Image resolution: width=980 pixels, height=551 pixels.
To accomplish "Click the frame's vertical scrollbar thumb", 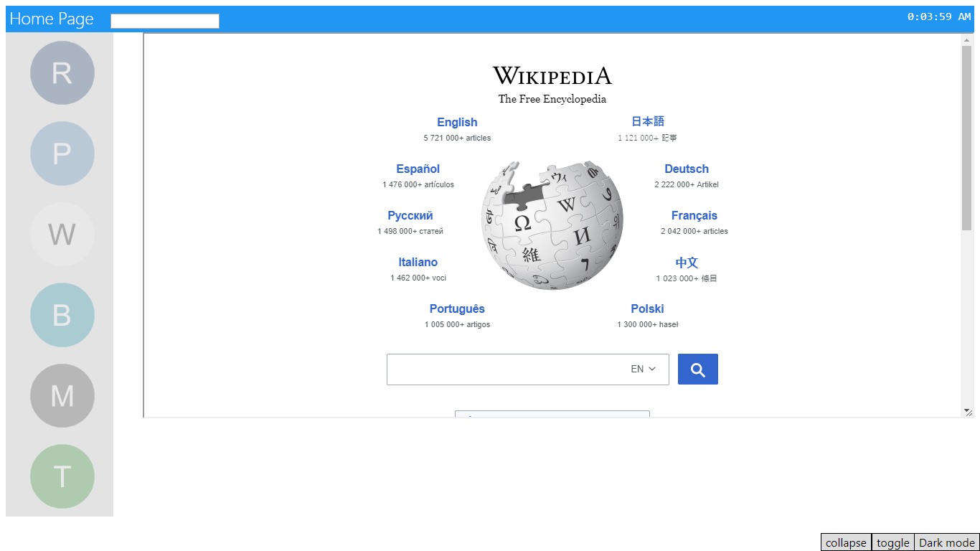I will click(x=967, y=138).
